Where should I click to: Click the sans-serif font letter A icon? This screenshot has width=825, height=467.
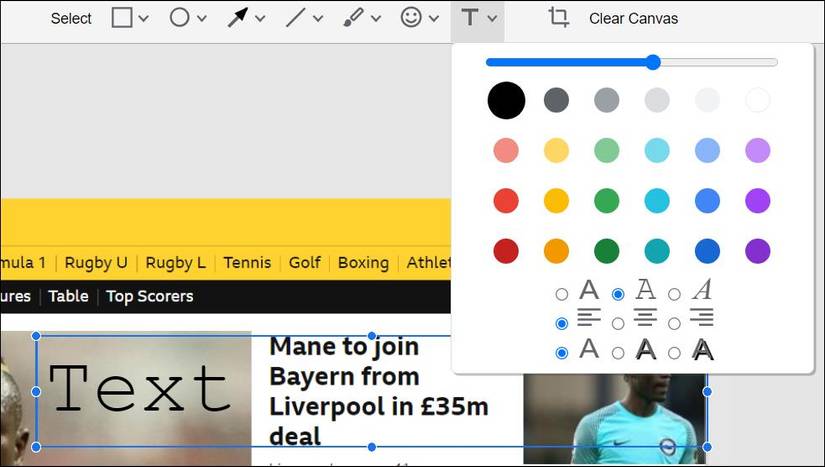(x=589, y=289)
